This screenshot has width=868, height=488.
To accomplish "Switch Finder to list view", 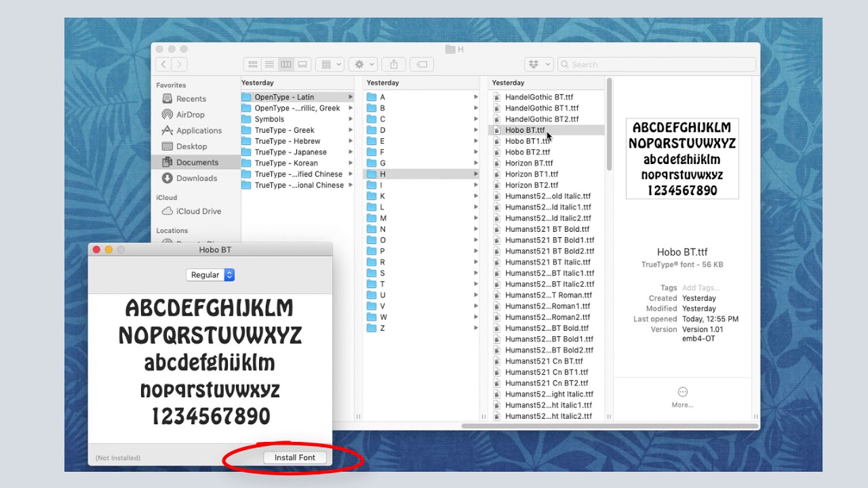I will tap(269, 64).
